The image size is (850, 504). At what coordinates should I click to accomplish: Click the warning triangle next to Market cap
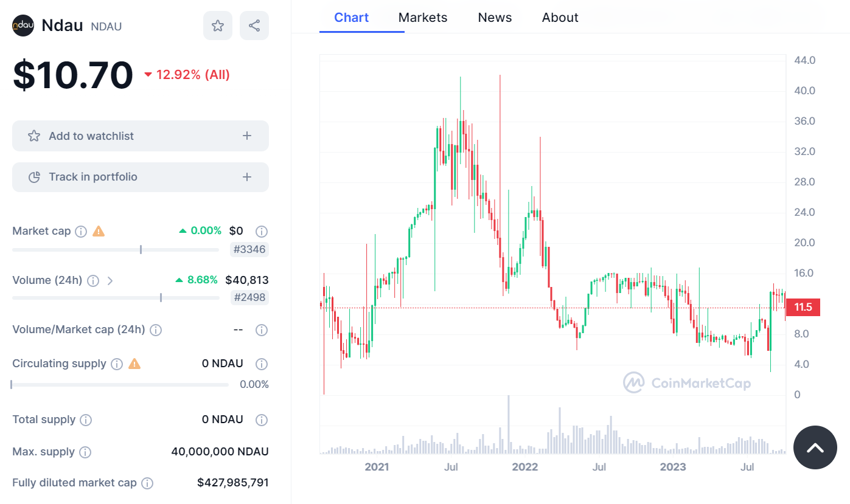click(99, 231)
